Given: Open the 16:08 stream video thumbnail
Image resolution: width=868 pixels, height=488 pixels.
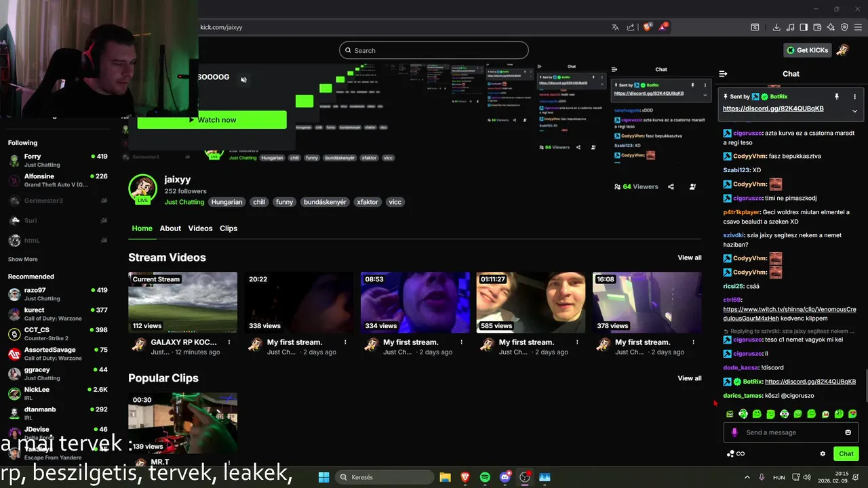Looking at the screenshot, I should point(647,302).
